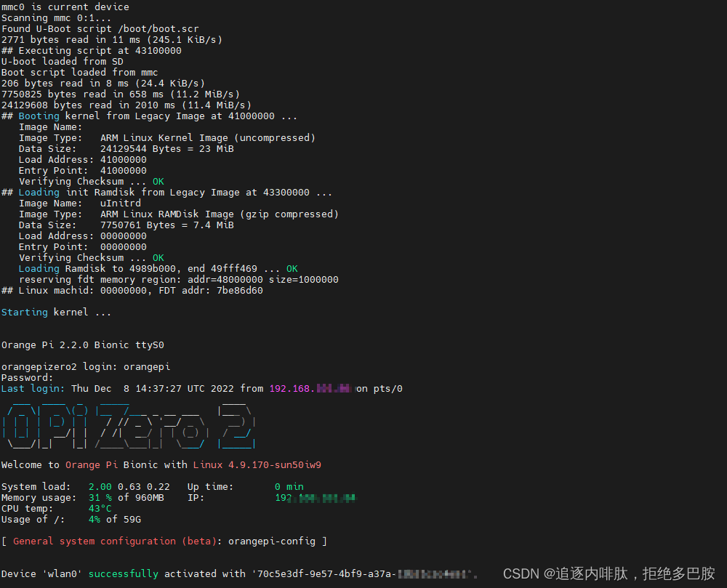Select the path '/boot/boot.scr'
Screen dimensions: 727x588
158,29
